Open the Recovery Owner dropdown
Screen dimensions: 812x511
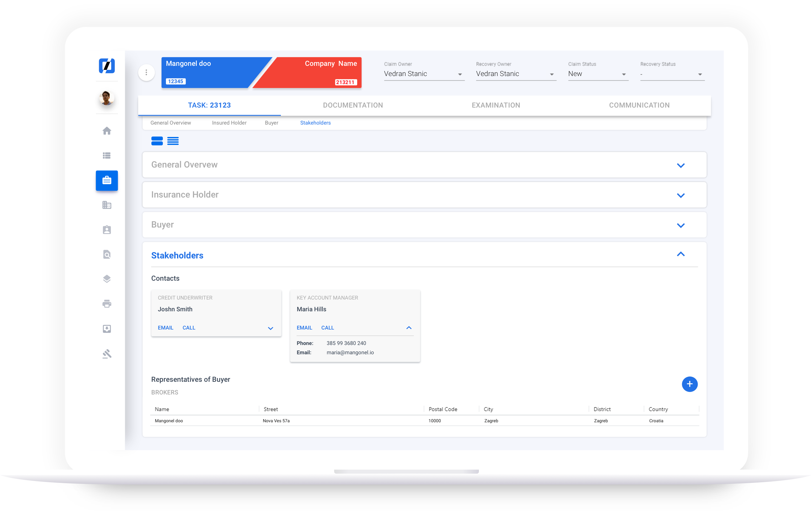pyautogui.click(x=516, y=74)
